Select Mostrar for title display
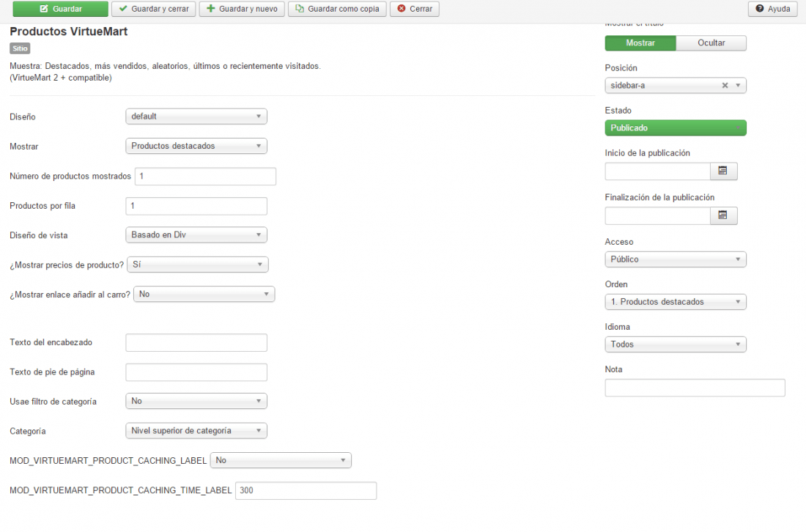Viewport: 806px width, 532px height. coord(640,43)
